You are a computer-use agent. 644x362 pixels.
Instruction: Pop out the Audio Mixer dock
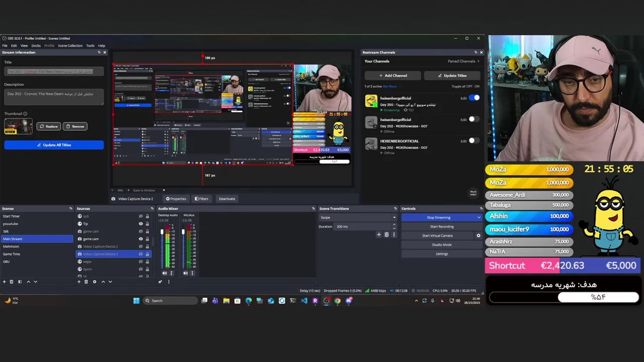point(312,209)
